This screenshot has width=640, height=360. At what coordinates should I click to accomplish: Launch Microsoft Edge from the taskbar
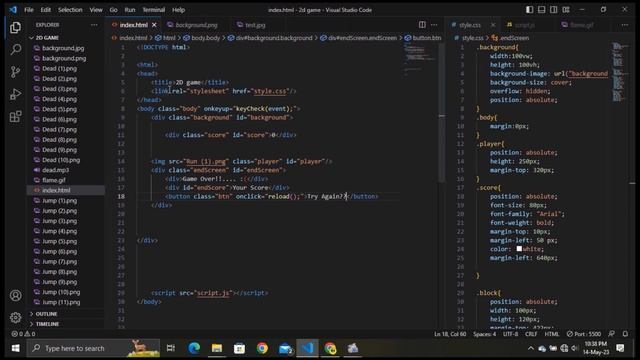pyautogui.click(x=194, y=348)
